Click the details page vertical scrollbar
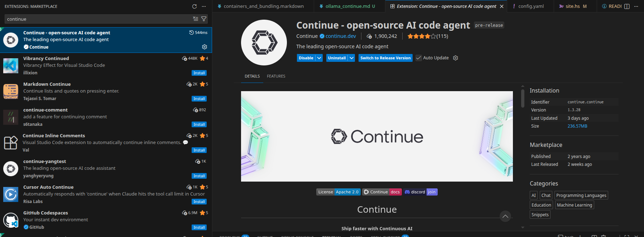Image resolution: width=644 pixels, height=237 pixels. 523,98
